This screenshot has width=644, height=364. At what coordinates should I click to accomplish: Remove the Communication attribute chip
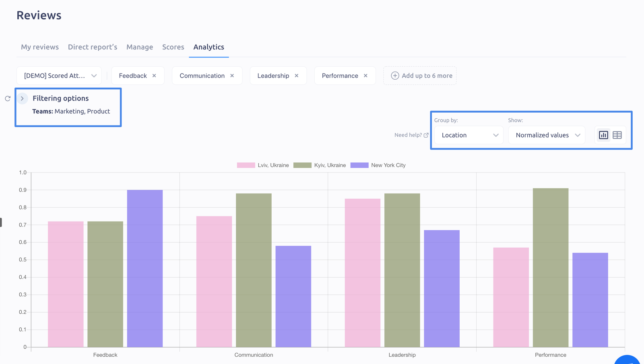[232, 76]
